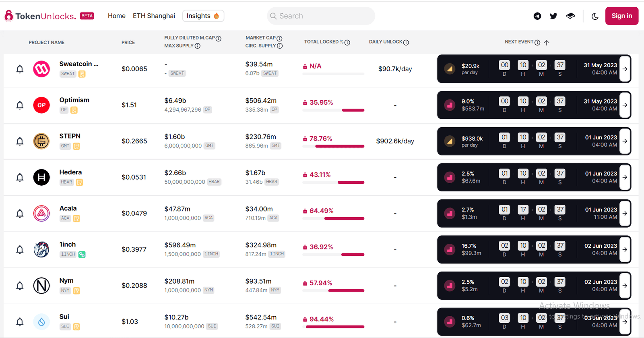Click info icon beside Total Locked %
644x338 pixels.
(347, 42)
